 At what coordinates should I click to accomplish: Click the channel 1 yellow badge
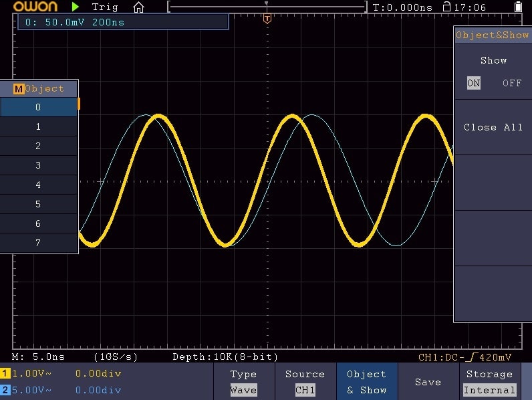[5, 373]
